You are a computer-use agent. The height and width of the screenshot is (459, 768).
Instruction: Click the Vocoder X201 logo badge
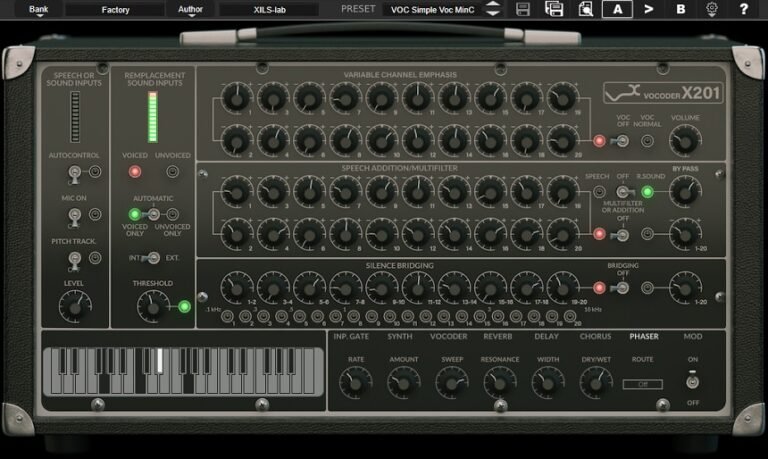pos(663,93)
